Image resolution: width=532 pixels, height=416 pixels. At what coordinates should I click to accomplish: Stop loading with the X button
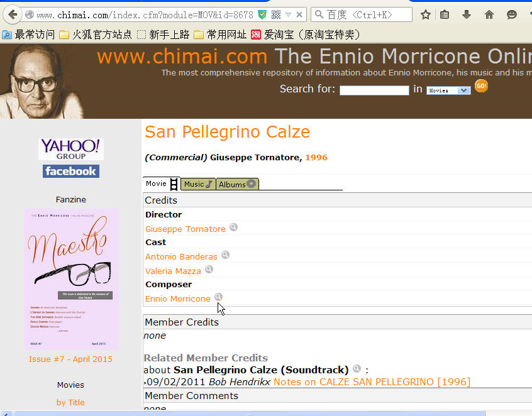[299, 14]
